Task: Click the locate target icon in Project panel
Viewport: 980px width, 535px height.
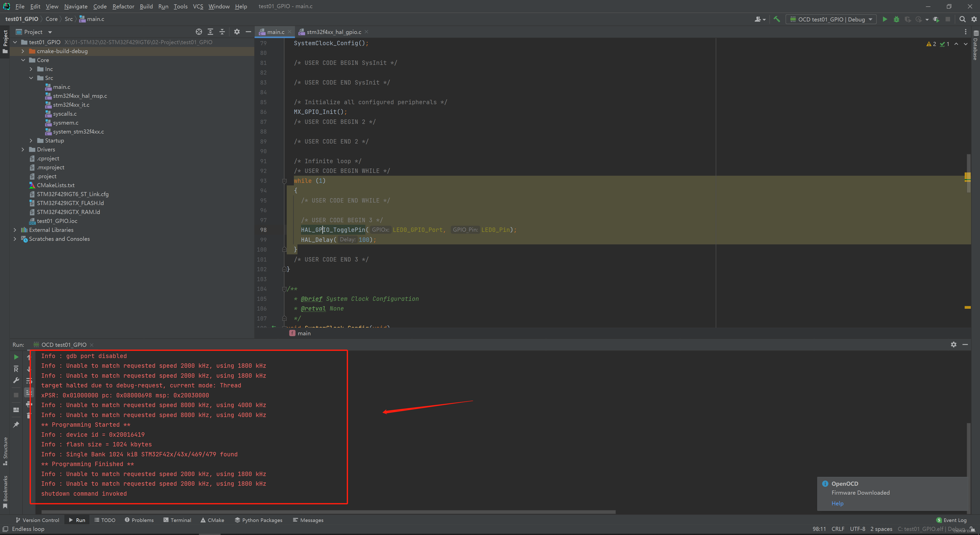Action: point(199,32)
